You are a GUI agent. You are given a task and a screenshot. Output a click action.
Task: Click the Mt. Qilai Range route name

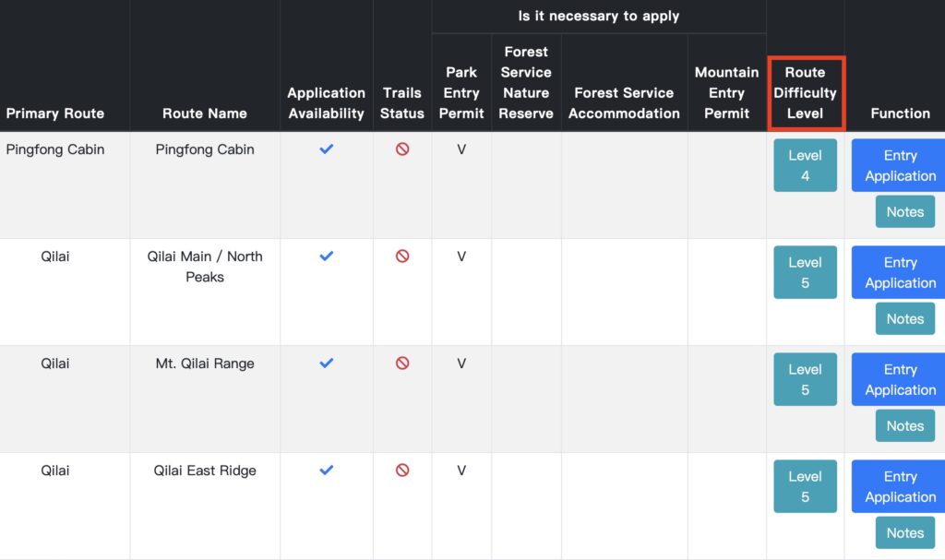205,363
